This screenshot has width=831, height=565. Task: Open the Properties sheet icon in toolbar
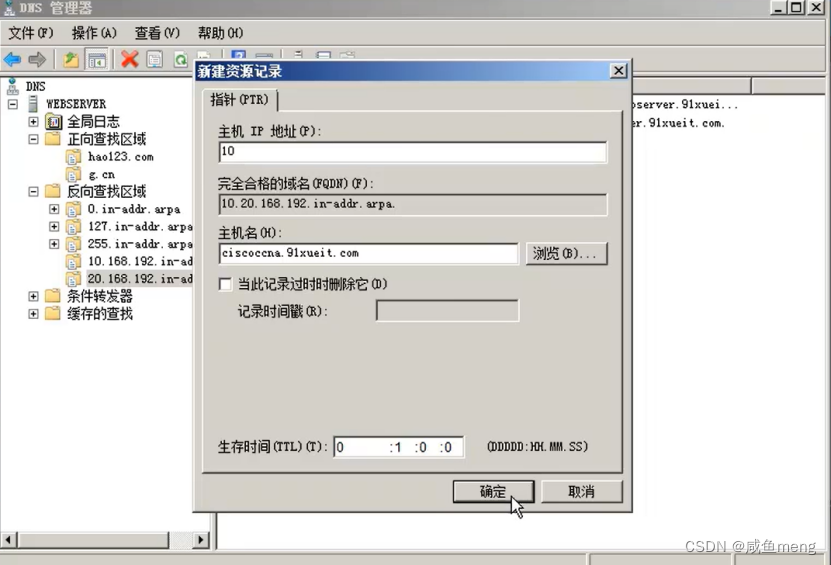pyautogui.click(x=155, y=59)
